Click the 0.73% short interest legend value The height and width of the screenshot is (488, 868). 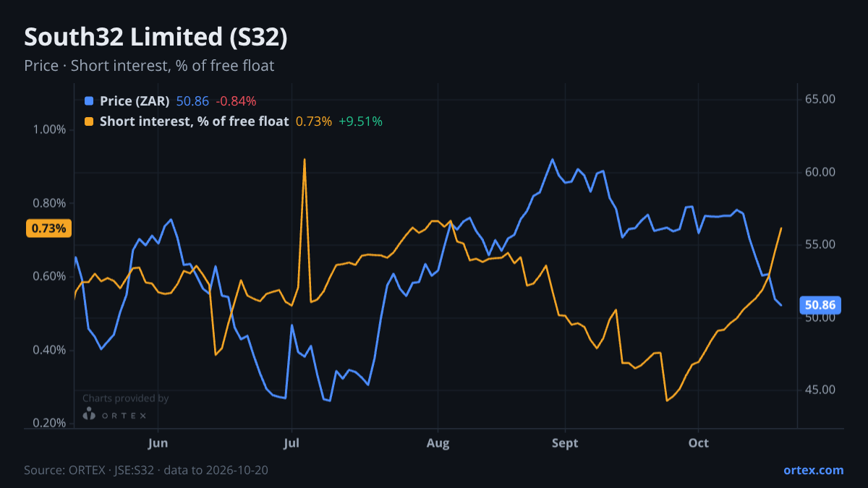coord(314,121)
